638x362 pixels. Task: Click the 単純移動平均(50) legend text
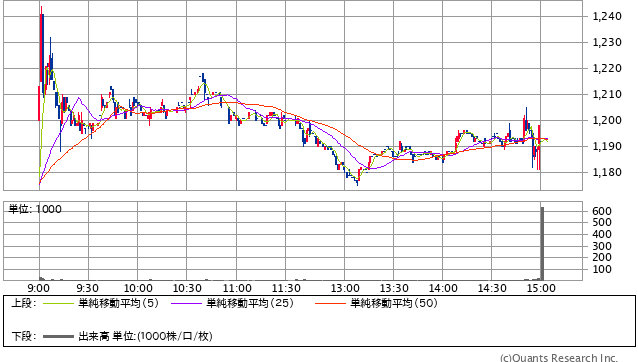point(394,303)
